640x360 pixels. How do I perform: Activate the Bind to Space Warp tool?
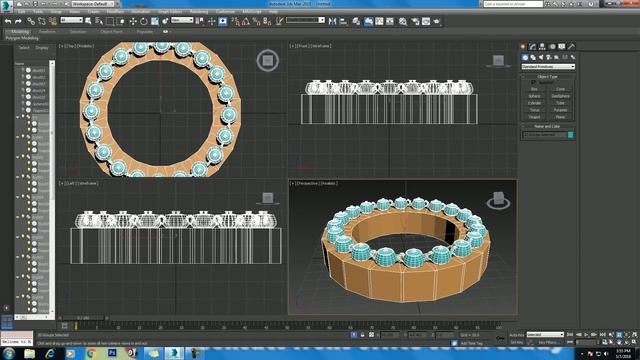53,21
